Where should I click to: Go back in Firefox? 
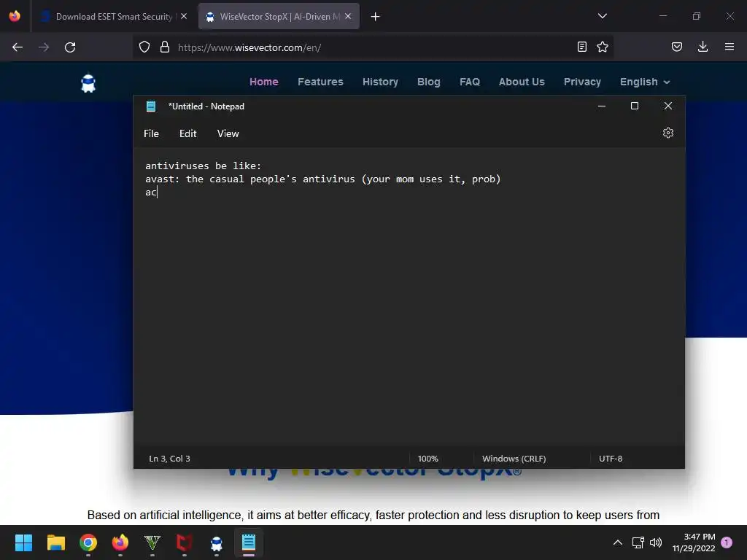coord(18,47)
